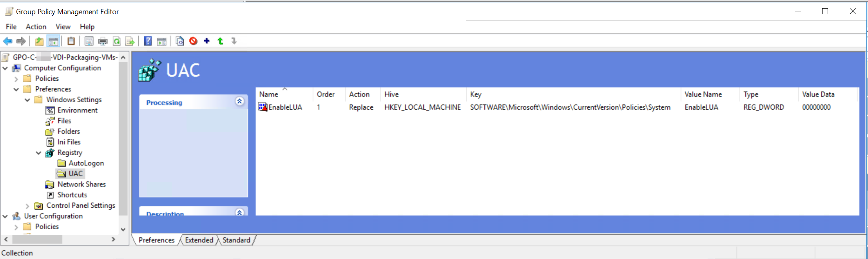The image size is (868, 259).
Task: Click the Folders icon in tree
Action: pos(50,132)
